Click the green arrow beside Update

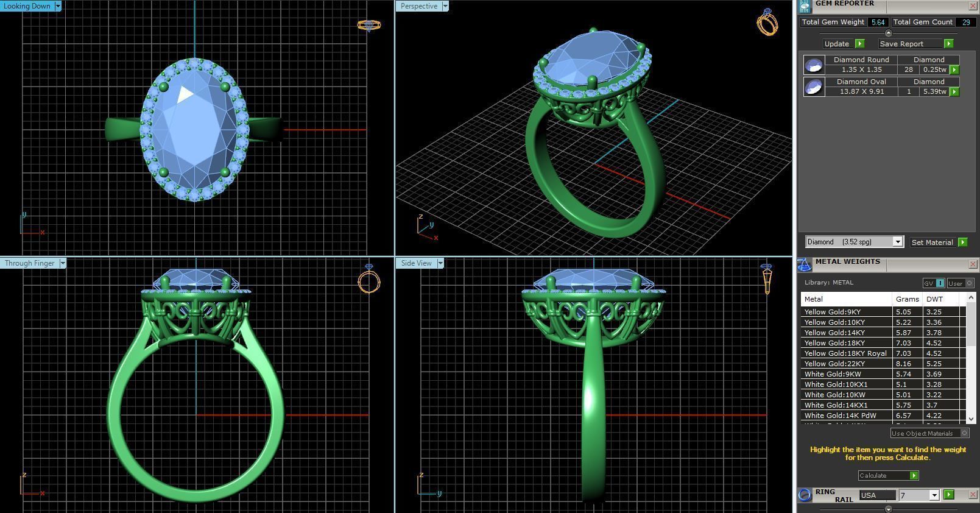coord(859,44)
